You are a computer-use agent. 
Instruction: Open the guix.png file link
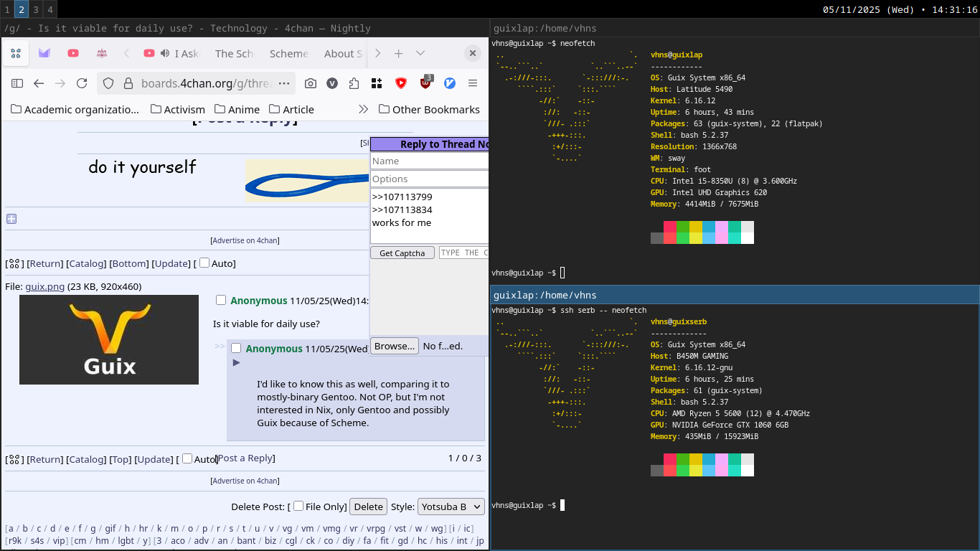(x=44, y=286)
